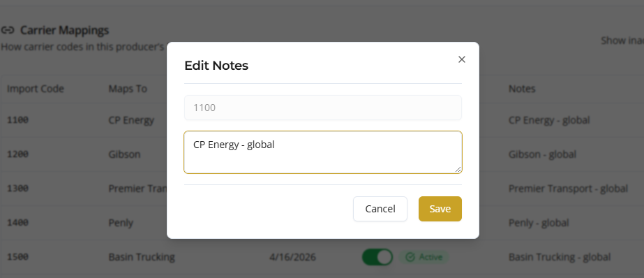Close the Edit Notes dialog with X
Screen dimensions: 644x278
[x=462, y=59]
